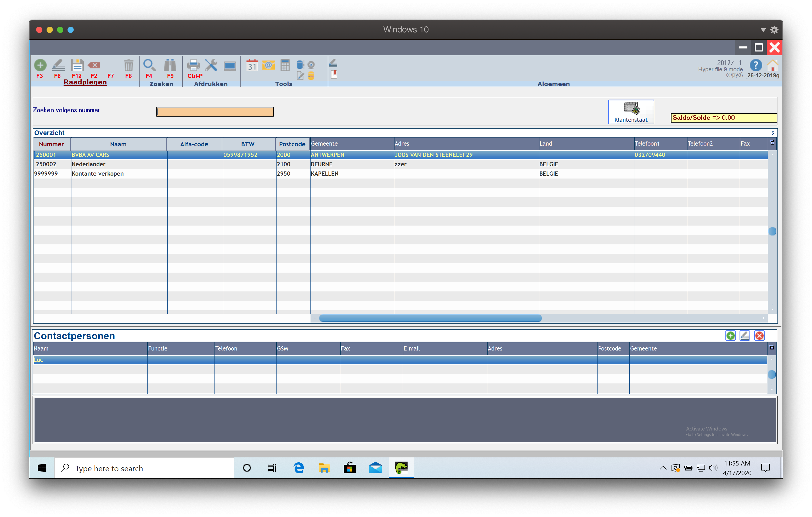Viewport: 812px width, 517px height.
Task: Click the magnifier search F4 icon
Action: (x=149, y=65)
